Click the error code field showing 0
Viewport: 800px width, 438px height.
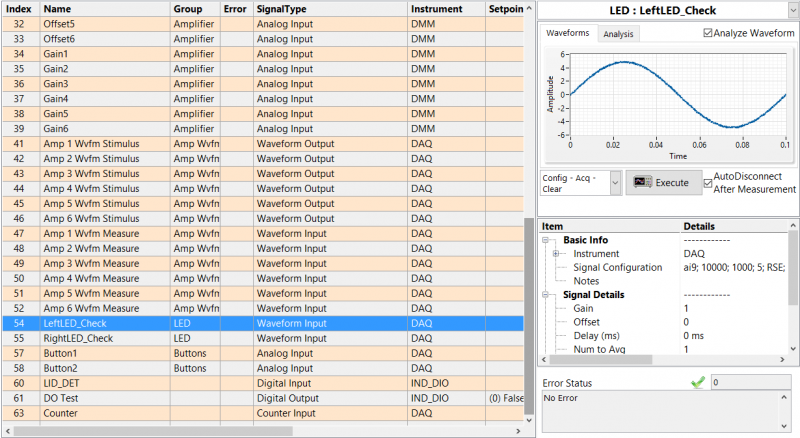click(751, 382)
